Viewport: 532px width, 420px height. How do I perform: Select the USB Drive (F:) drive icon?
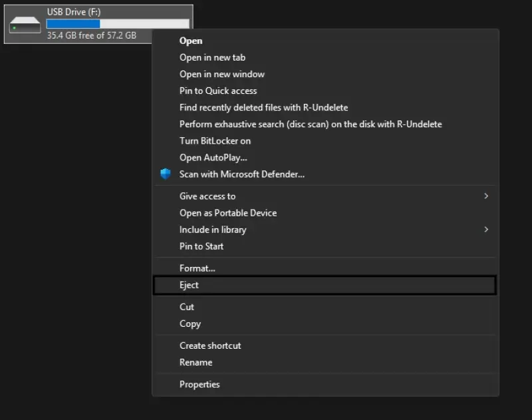[x=25, y=25]
